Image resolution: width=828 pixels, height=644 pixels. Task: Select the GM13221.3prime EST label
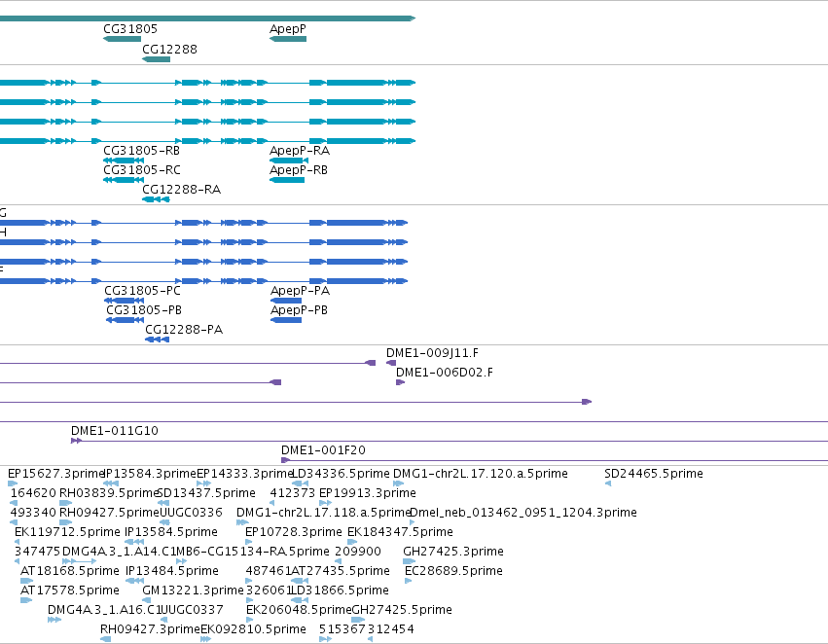[194, 590]
